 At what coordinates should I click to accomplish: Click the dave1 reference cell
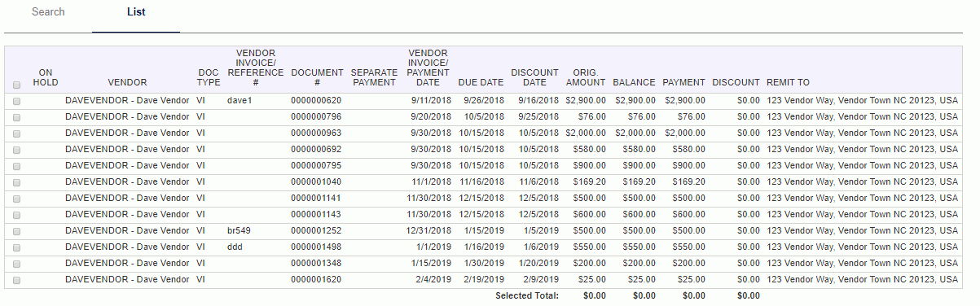(x=240, y=101)
